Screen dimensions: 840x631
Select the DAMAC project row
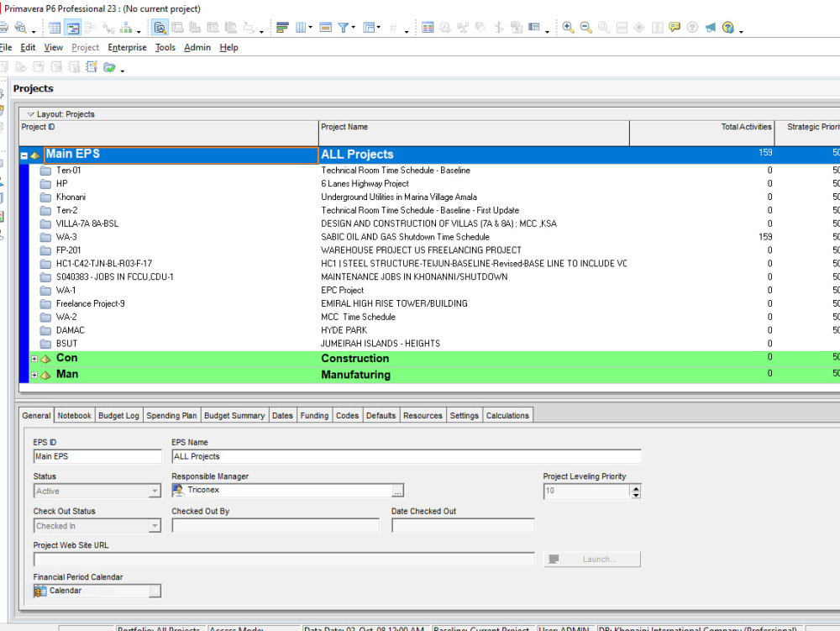click(x=434, y=330)
